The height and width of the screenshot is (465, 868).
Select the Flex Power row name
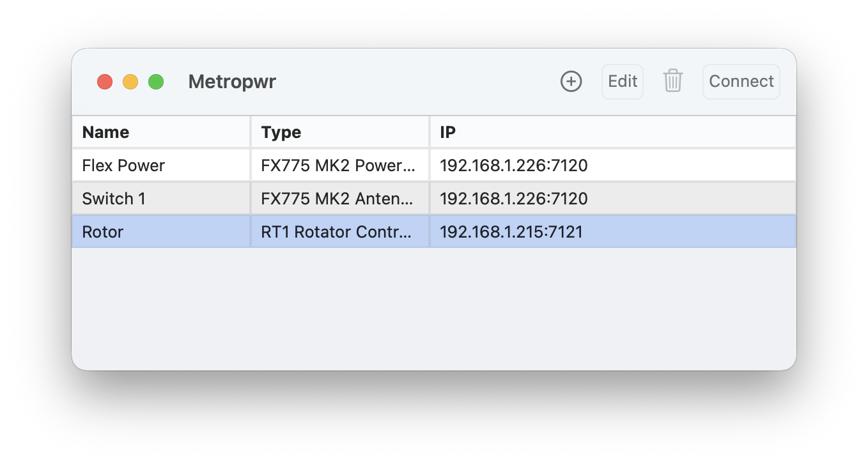click(x=123, y=165)
